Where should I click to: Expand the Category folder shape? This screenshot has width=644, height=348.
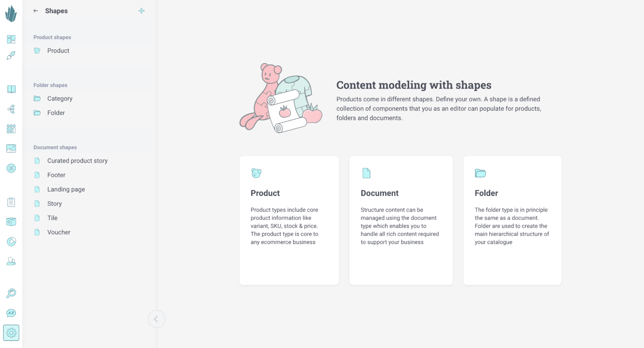tap(60, 98)
